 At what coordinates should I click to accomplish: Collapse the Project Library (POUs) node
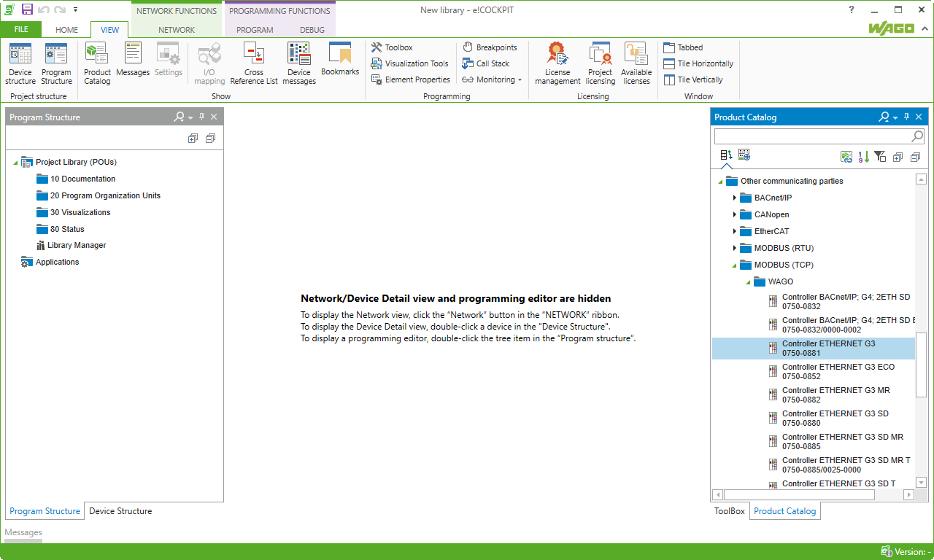click(x=16, y=163)
